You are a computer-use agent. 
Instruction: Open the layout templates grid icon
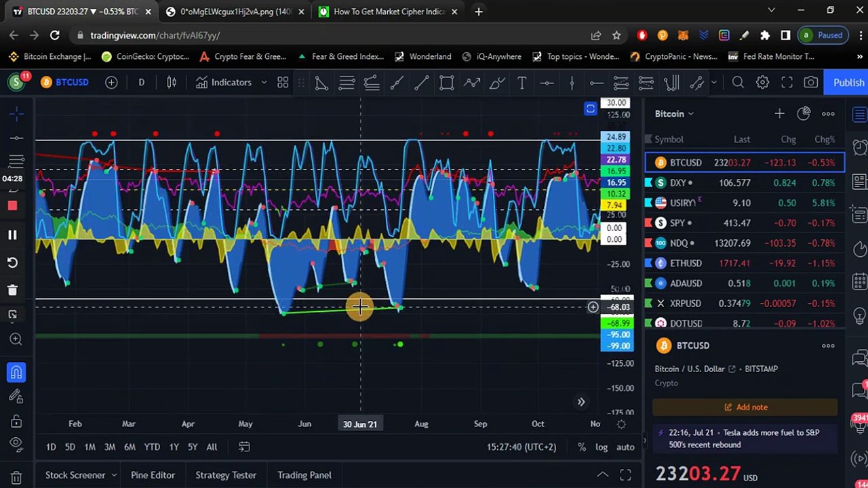(x=283, y=83)
